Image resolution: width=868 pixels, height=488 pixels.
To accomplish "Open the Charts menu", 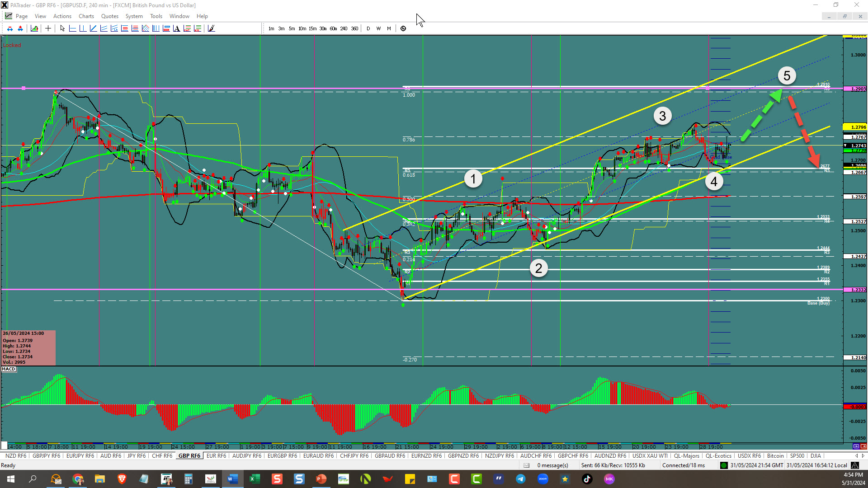I will pyautogui.click(x=86, y=16).
